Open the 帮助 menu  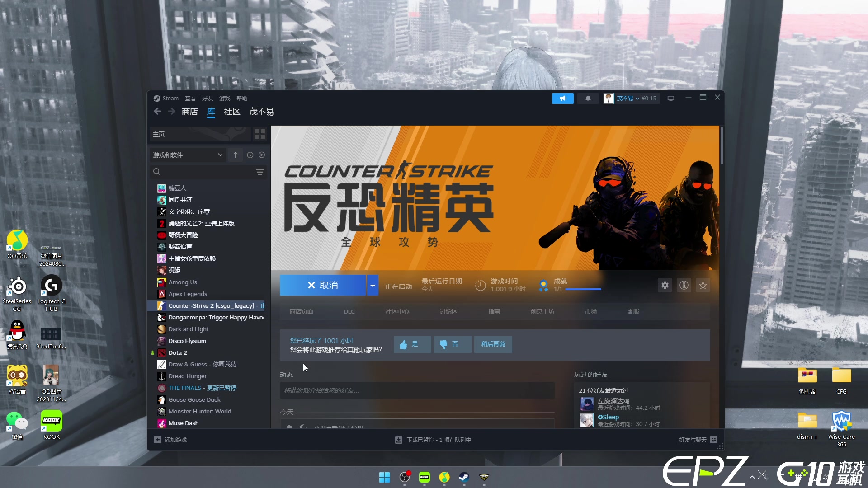[242, 99]
